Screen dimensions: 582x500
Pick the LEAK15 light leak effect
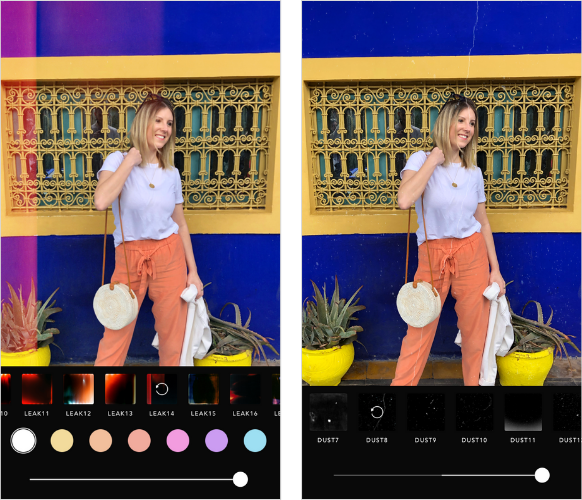pos(203,389)
